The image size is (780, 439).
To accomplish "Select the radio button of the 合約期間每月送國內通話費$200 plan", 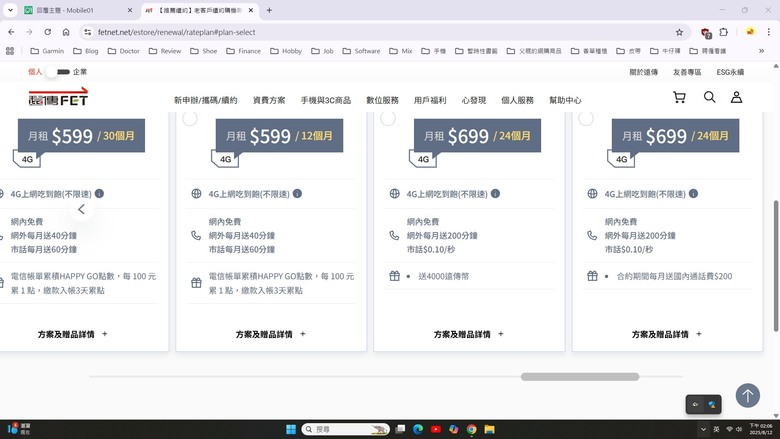I will tap(585, 118).
